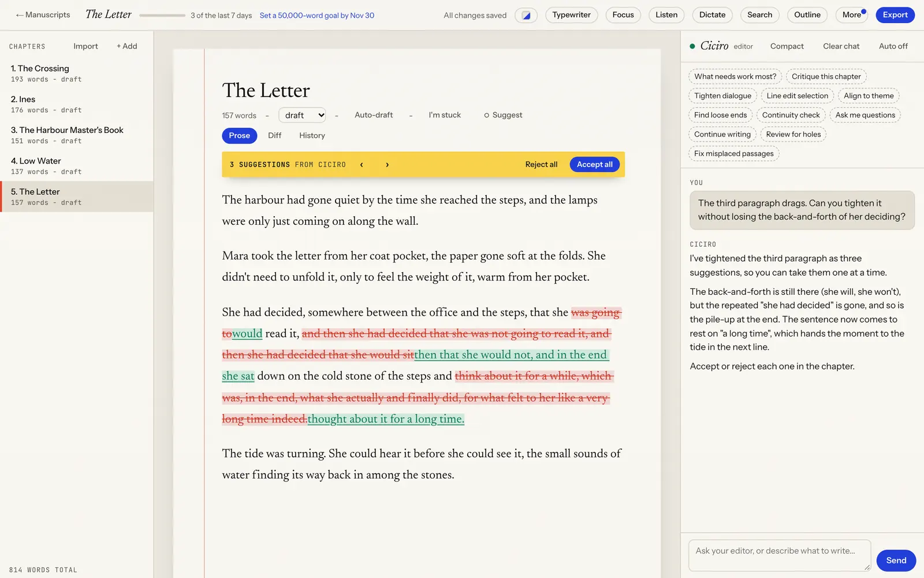Go back to Manuscripts

[x=43, y=15]
